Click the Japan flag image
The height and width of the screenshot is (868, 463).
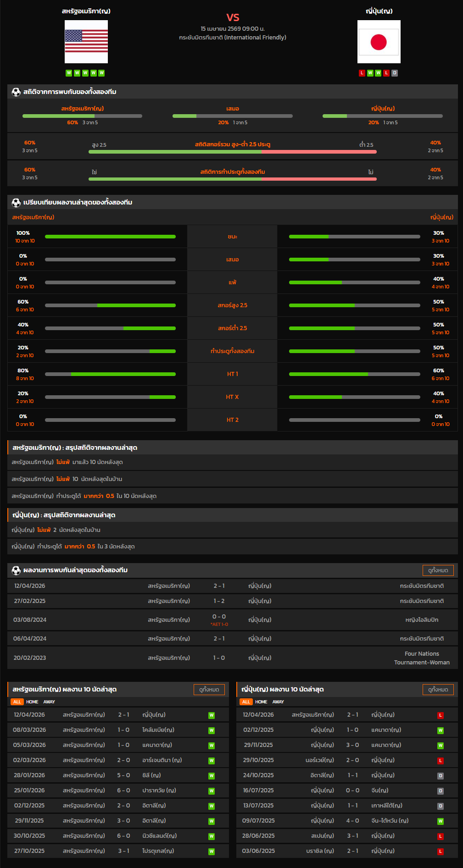[x=379, y=42]
